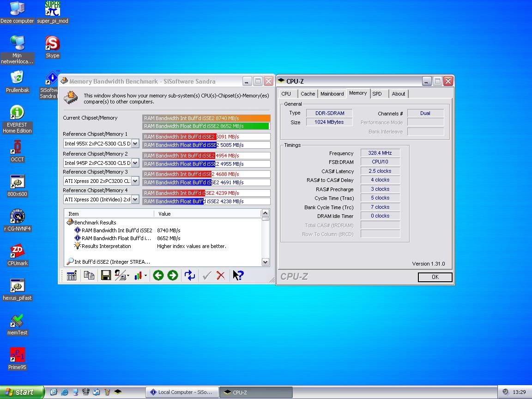Select the Skype desktop icon

[x=53, y=47]
